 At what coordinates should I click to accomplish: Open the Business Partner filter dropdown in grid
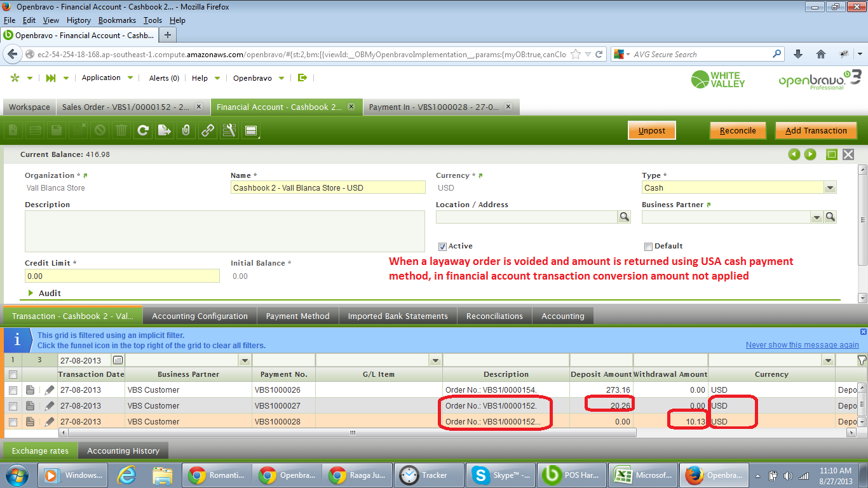[x=245, y=360]
